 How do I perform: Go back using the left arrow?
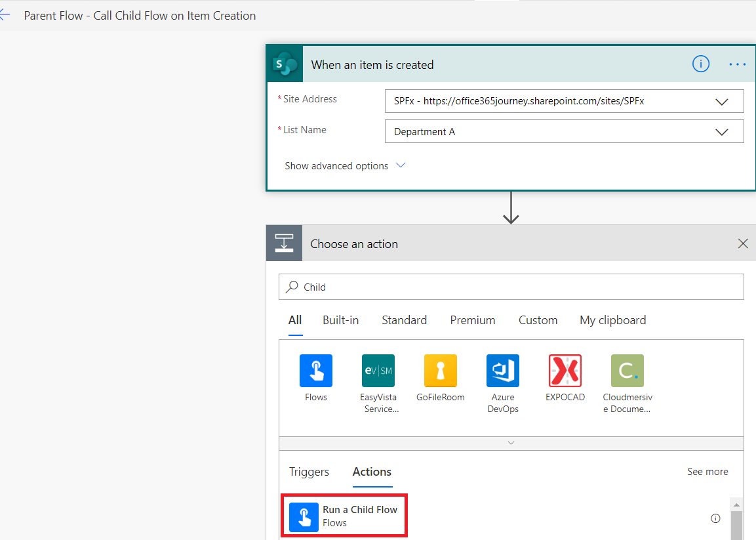(5, 15)
